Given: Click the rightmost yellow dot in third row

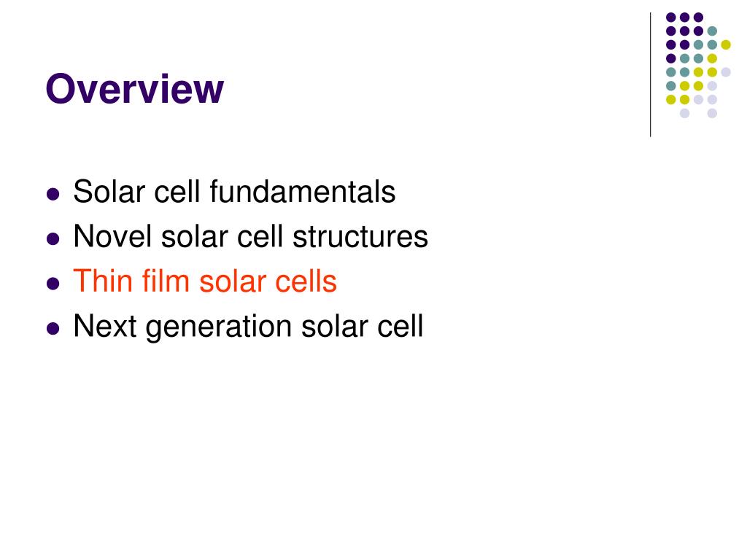Looking at the screenshot, I should click(x=726, y=44).
